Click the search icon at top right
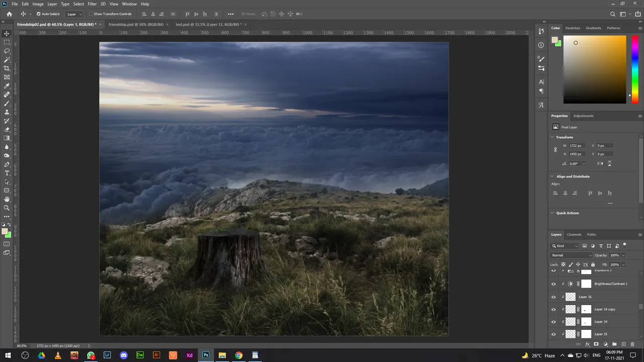 click(x=613, y=14)
